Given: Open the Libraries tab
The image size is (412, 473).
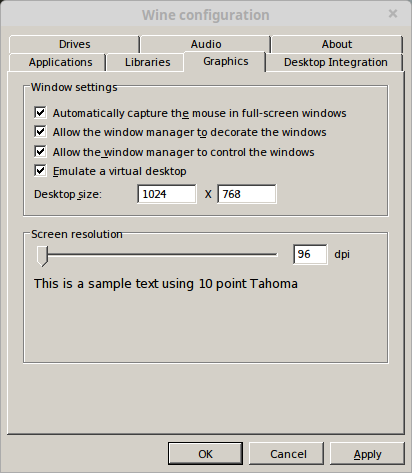Looking at the screenshot, I should tap(147, 62).
